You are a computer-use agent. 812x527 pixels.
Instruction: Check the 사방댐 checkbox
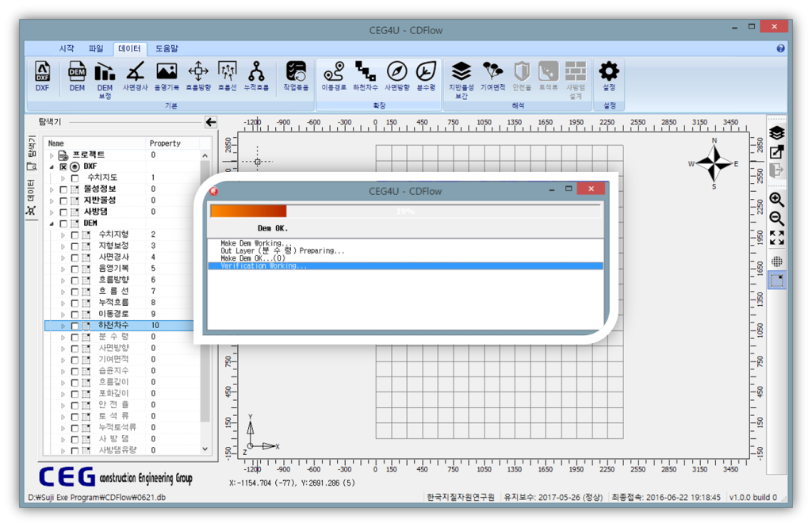(63, 212)
